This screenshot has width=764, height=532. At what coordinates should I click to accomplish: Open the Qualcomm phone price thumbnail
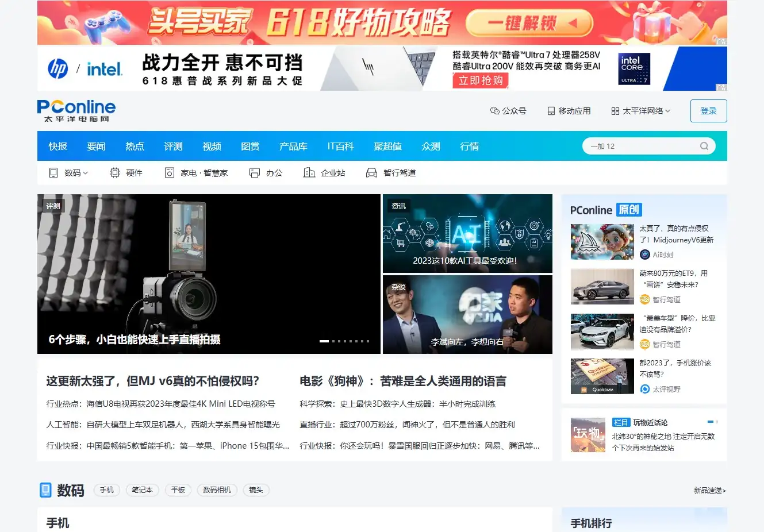(x=602, y=376)
